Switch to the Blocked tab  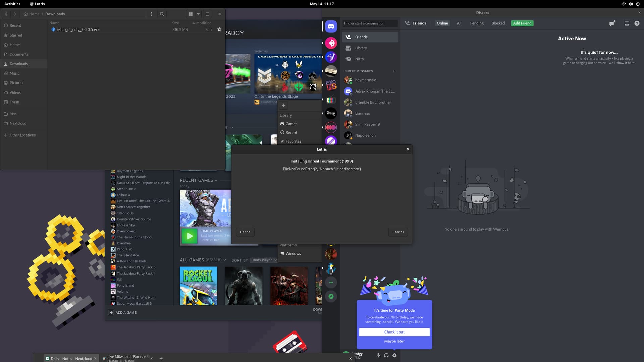tap(498, 23)
